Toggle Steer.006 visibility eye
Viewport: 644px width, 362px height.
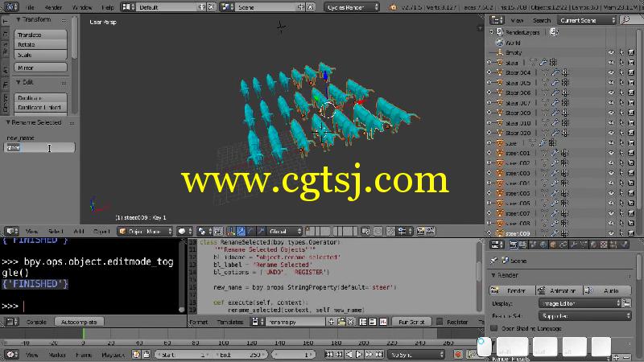click(611, 93)
